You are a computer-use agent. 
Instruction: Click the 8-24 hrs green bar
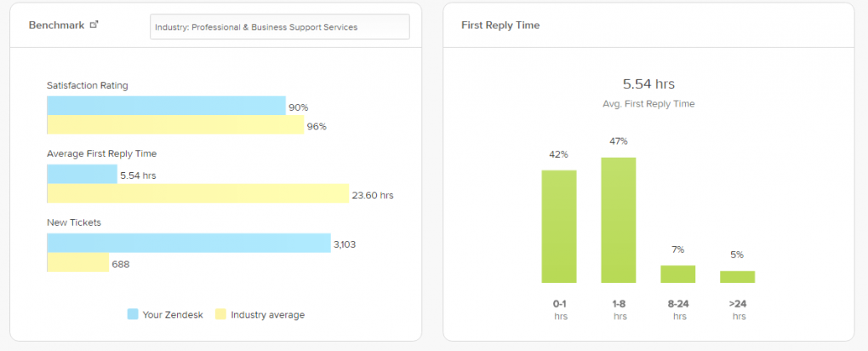click(x=678, y=273)
